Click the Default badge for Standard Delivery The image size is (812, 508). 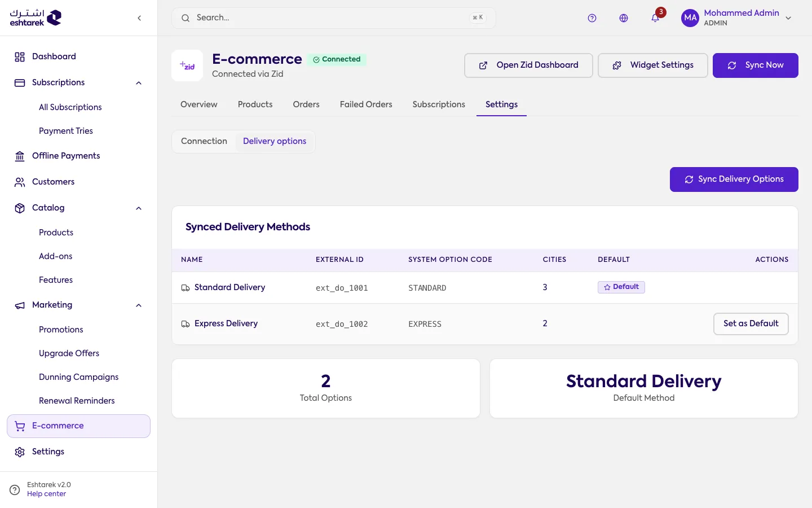[621, 287]
